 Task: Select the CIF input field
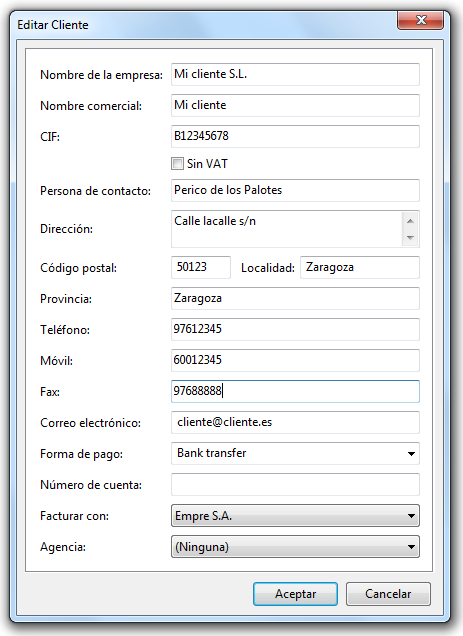295,136
